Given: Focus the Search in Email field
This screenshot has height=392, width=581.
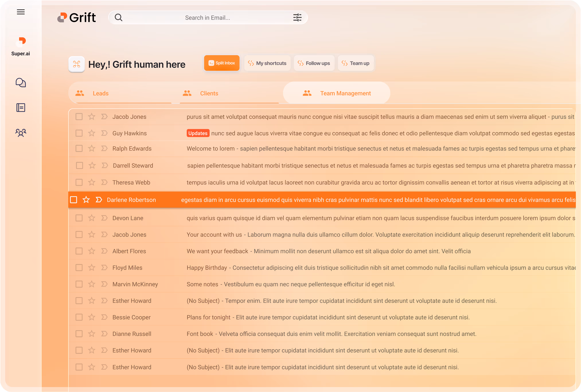Looking at the screenshot, I should click(207, 18).
